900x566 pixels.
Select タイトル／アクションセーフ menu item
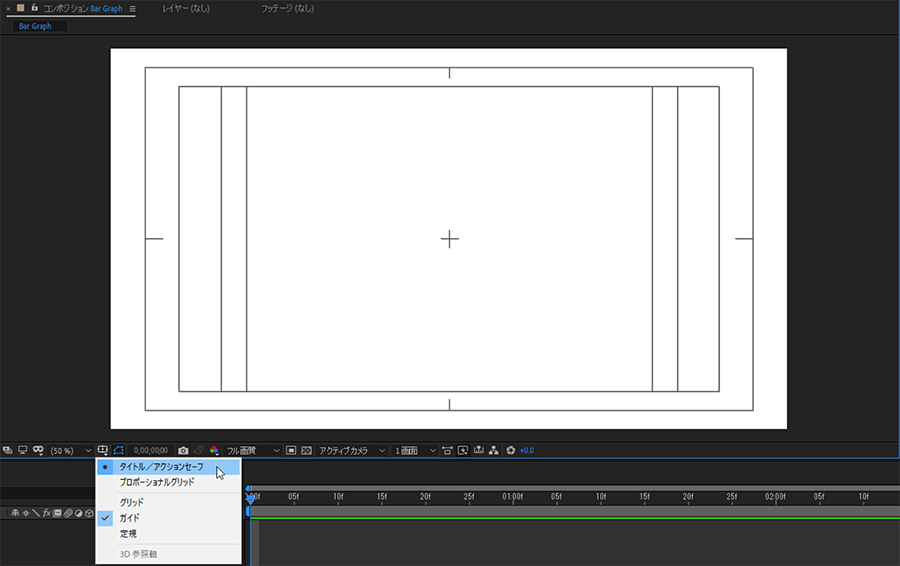(x=161, y=467)
